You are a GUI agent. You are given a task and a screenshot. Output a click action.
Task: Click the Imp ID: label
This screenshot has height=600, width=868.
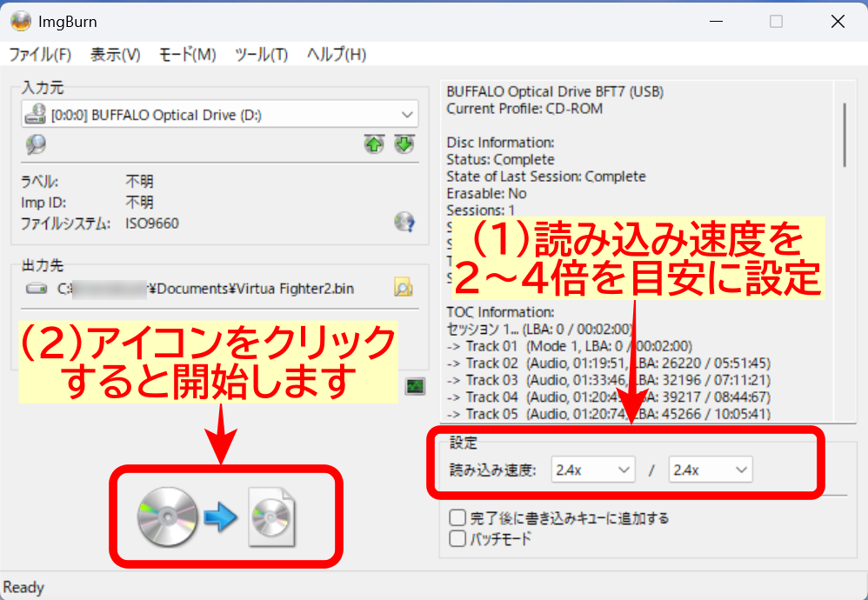pyautogui.click(x=43, y=203)
